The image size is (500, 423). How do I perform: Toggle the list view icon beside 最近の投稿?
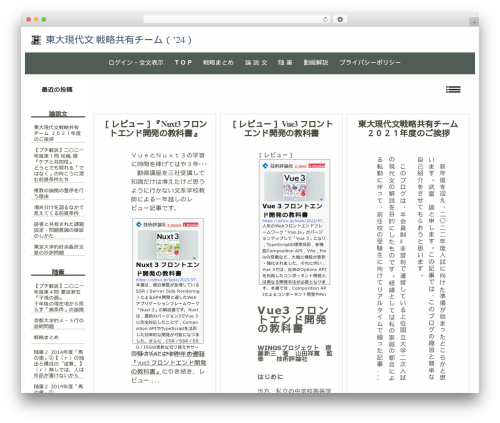point(453,89)
